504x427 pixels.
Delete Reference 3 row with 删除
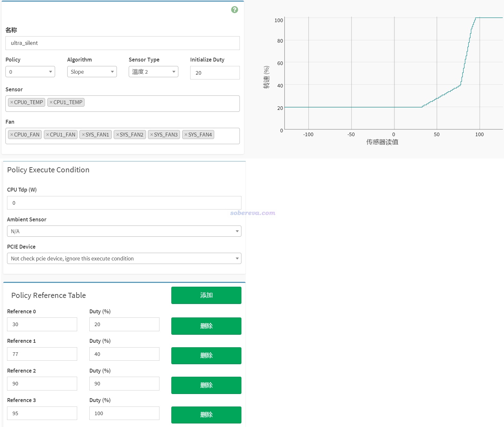coord(206,415)
